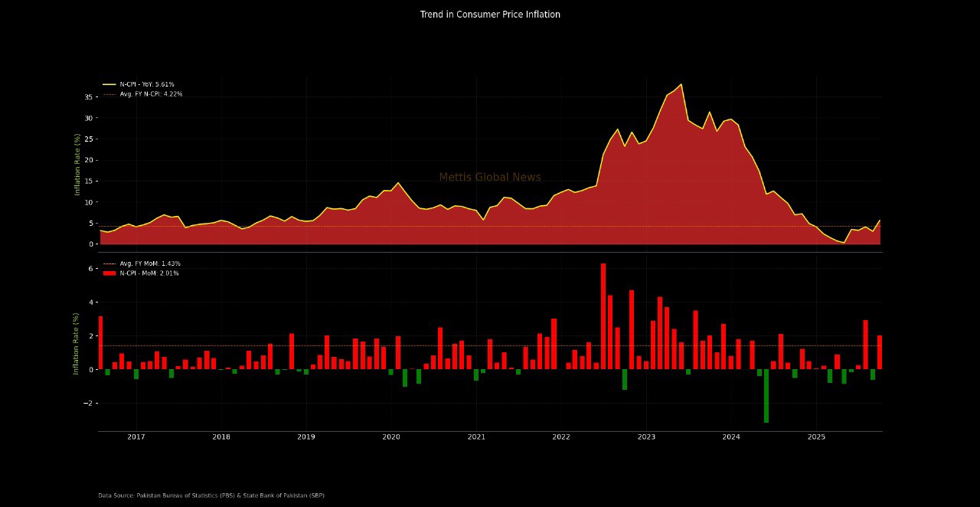Select the 2023 year label on the x-axis
Image resolution: width=980 pixels, height=507 pixels.
click(646, 437)
